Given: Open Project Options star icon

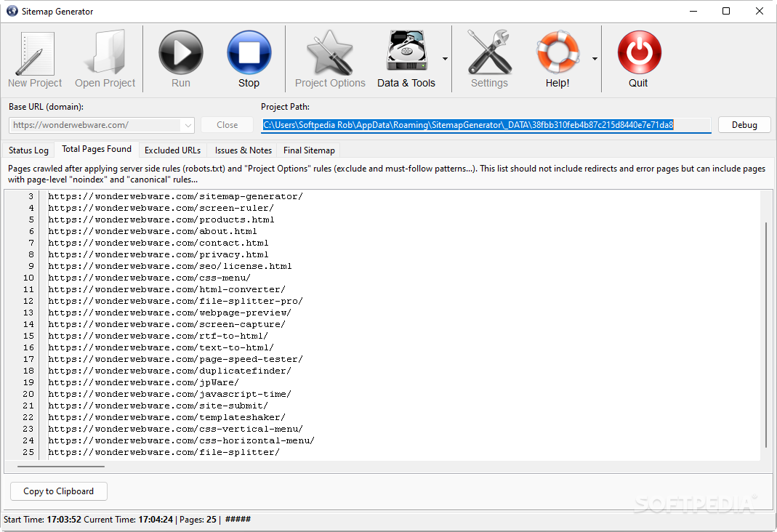Looking at the screenshot, I should pos(330,52).
